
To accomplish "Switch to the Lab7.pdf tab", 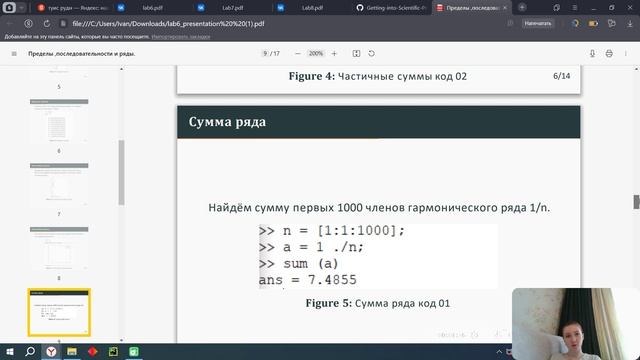I will click(232, 7).
